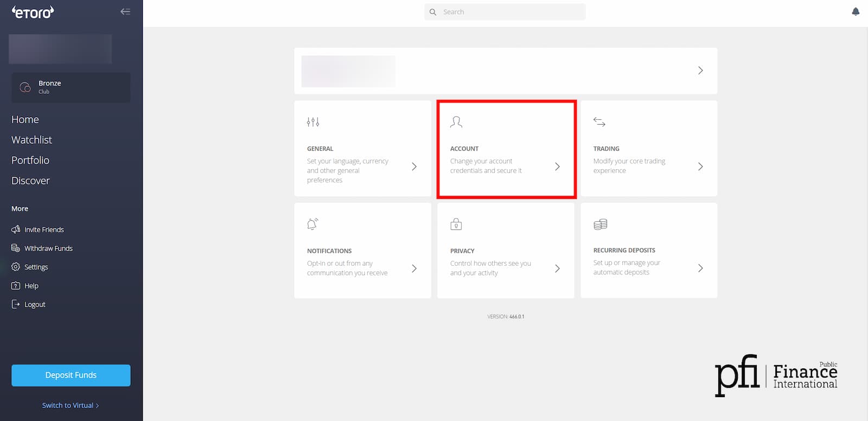Click the blurred username in sidebar

(x=60, y=49)
